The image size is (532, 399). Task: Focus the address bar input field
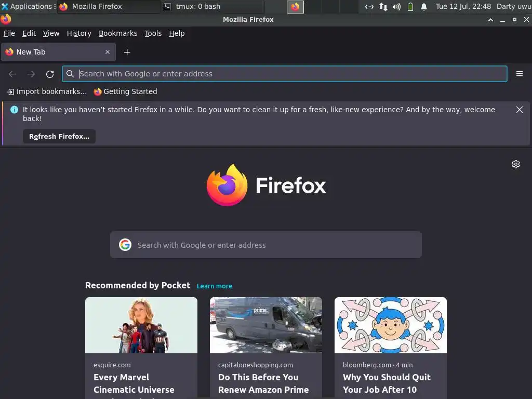tap(284, 74)
